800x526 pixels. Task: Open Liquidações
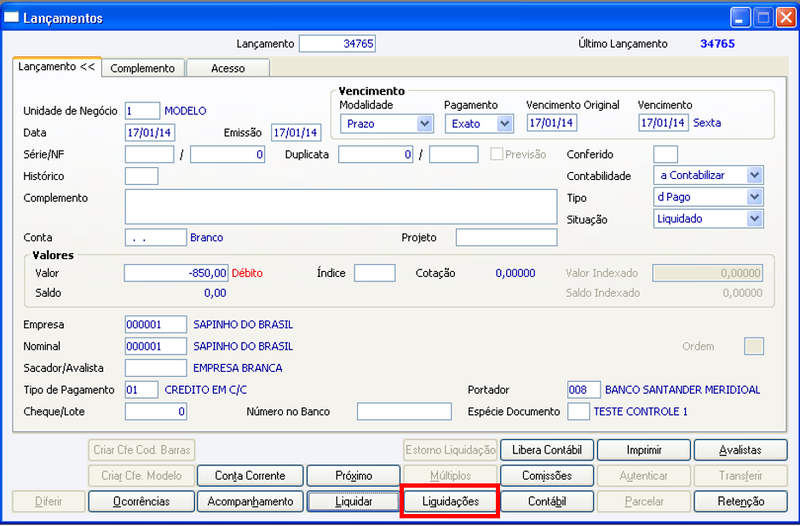pyautogui.click(x=451, y=502)
